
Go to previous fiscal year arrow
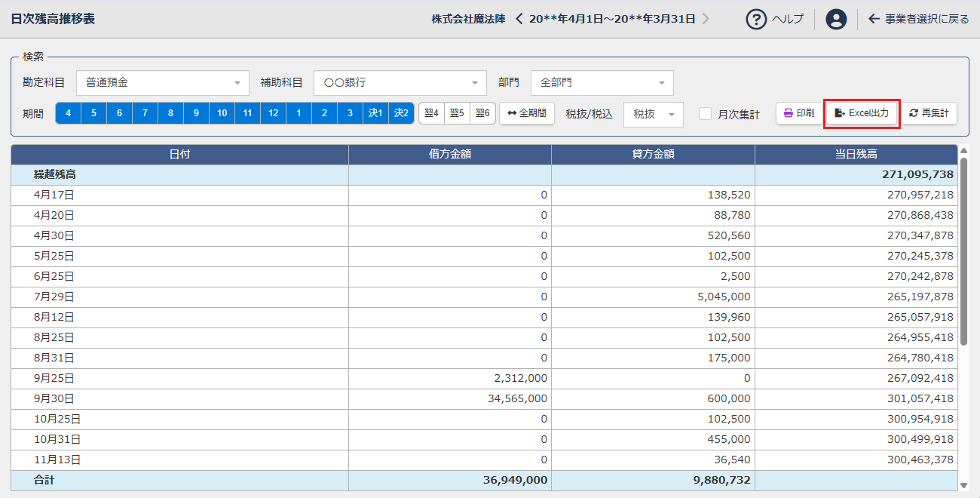click(519, 19)
